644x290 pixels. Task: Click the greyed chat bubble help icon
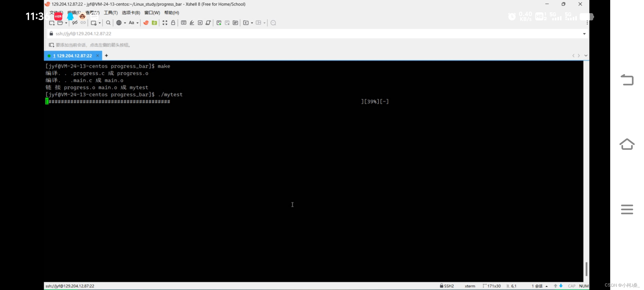tap(273, 23)
